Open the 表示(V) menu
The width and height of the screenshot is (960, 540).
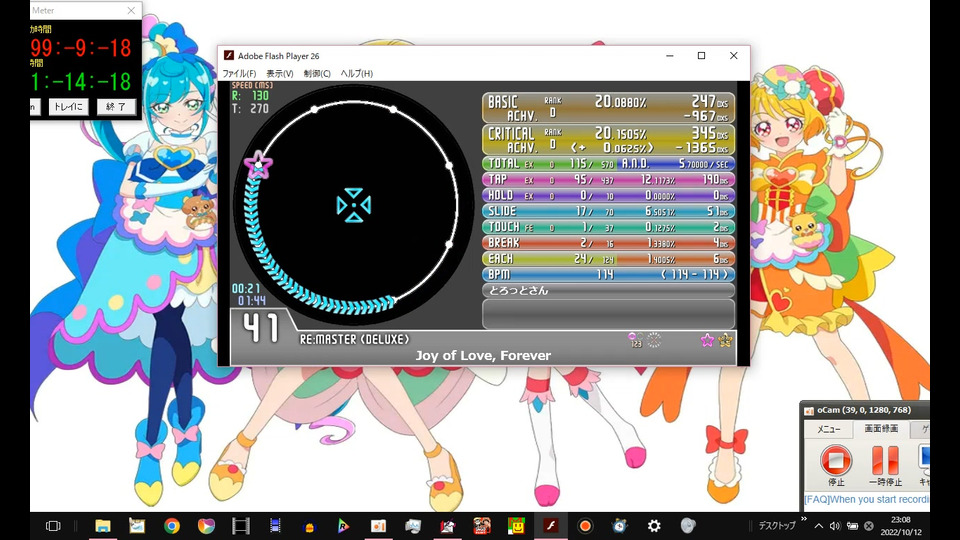coord(279,73)
